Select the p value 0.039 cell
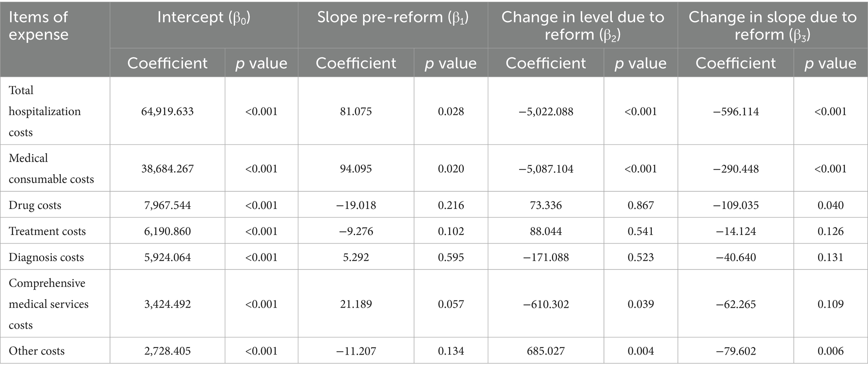The height and width of the screenshot is (371, 868). pyautogui.click(x=641, y=304)
